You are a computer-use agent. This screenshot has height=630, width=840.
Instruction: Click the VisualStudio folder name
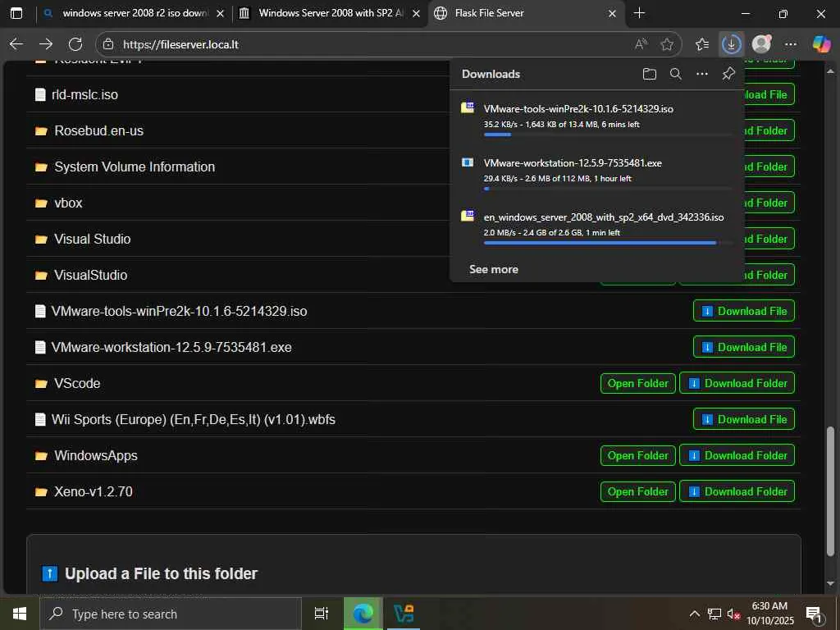click(x=90, y=276)
